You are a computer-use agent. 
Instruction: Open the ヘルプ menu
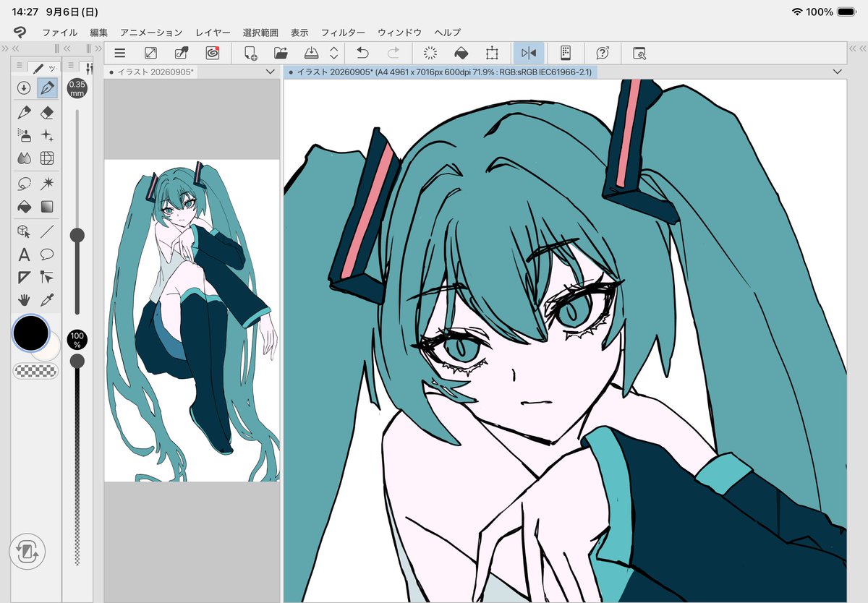point(447,33)
